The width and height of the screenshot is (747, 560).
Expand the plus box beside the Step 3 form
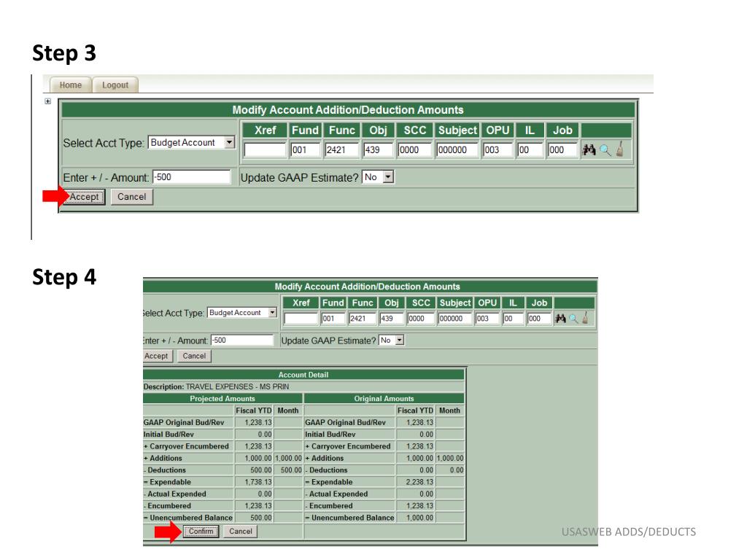pyautogui.click(x=47, y=101)
